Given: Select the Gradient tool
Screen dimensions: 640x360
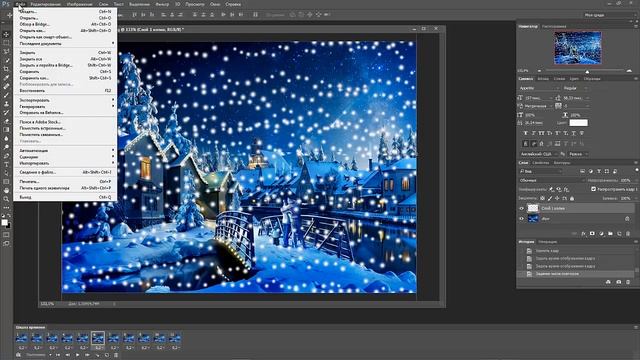Looking at the screenshot, I should 6,130.
